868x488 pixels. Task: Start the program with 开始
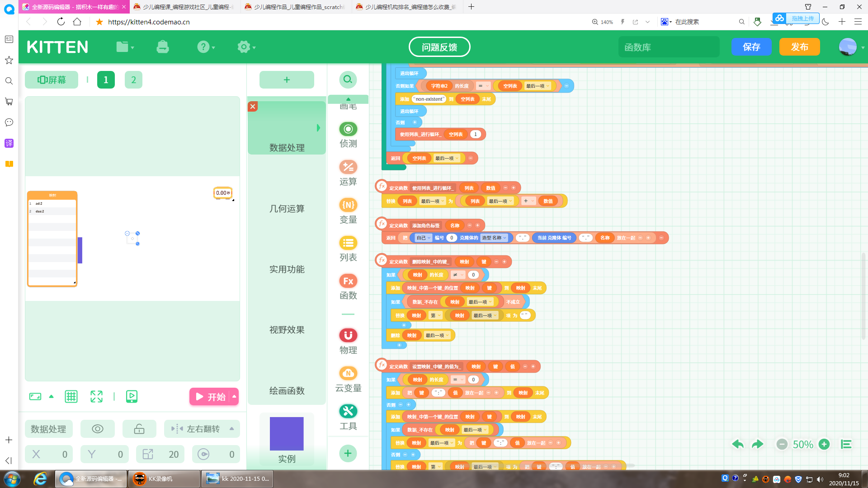click(210, 396)
